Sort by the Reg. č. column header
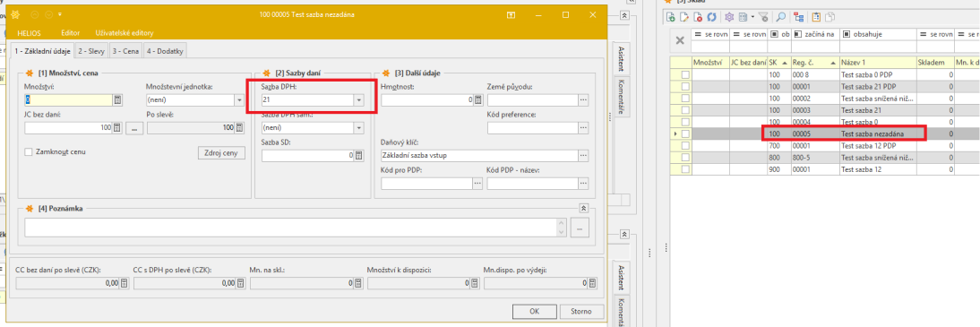 click(815, 62)
